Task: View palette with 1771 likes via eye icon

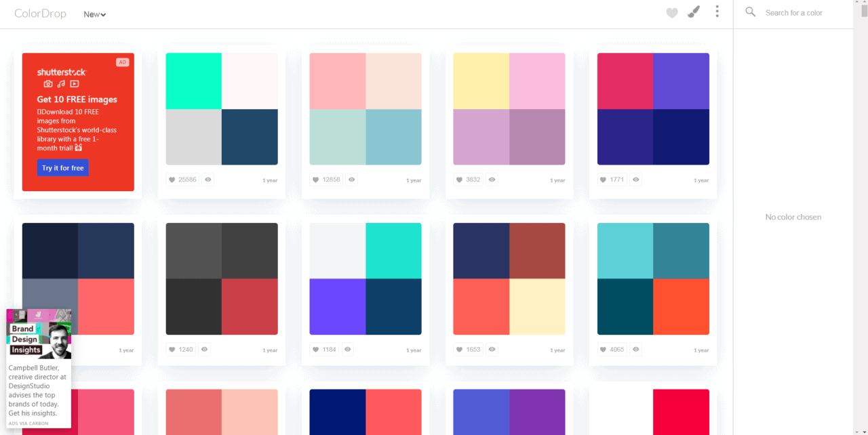Action: [x=635, y=180]
